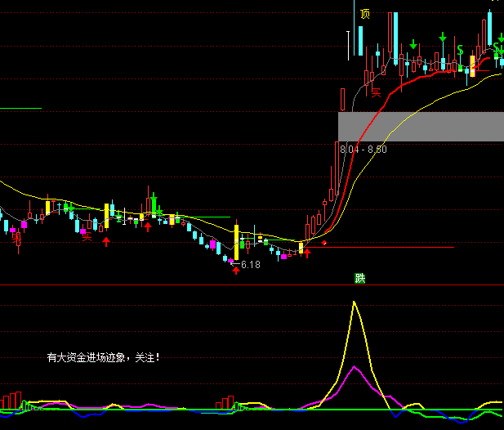
Task: Click the yellow 顶 top signal label
Action: pyautogui.click(x=364, y=13)
